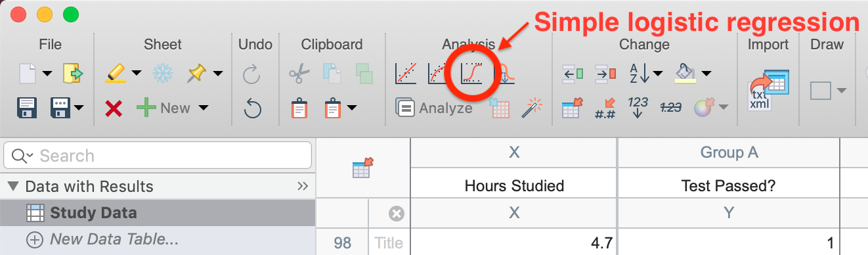Click the Freeze sheet snowflake icon
Image resolution: width=868 pixels, height=255 pixels.
(x=162, y=73)
